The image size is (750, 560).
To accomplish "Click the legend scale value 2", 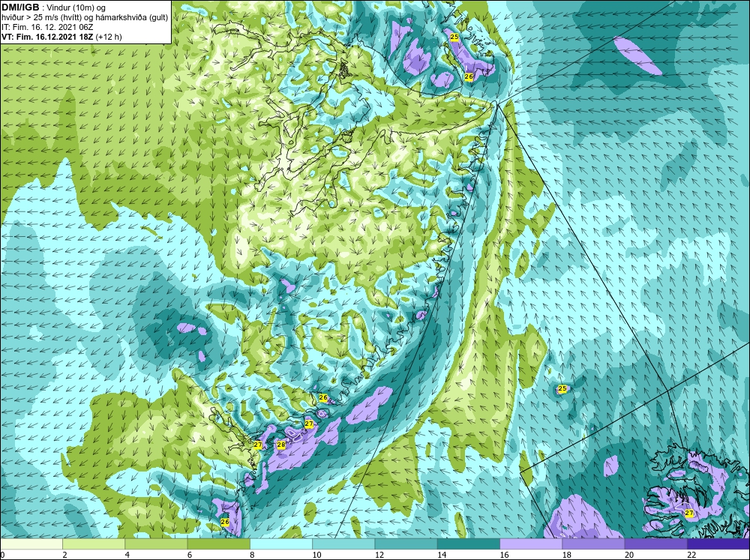I will coord(64,555).
